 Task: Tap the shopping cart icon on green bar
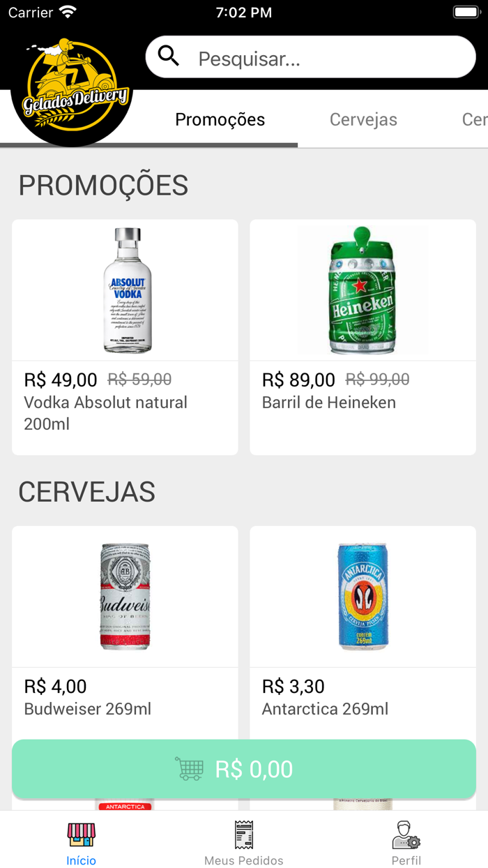(x=190, y=769)
